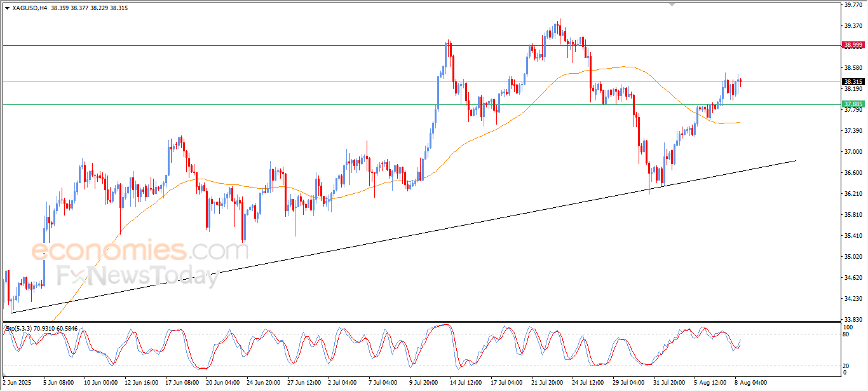This screenshot has width=868, height=391.
Task: Select the ascending black trendline
Action: coord(404,236)
